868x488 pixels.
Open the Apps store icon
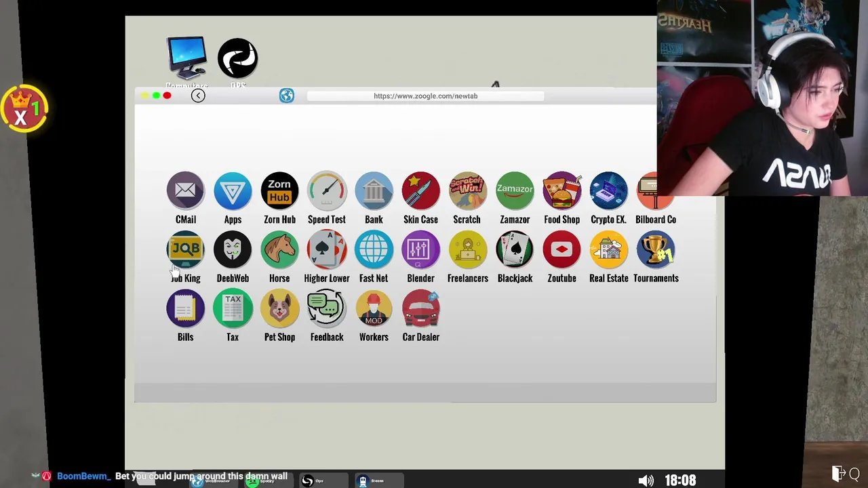pyautogui.click(x=233, y=190)
